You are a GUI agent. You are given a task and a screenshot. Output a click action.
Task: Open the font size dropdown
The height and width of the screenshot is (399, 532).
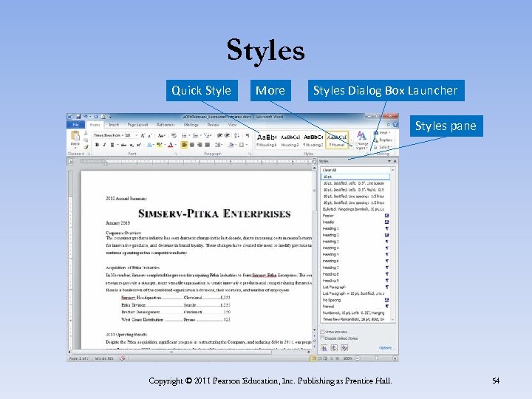tap(137, 136)
